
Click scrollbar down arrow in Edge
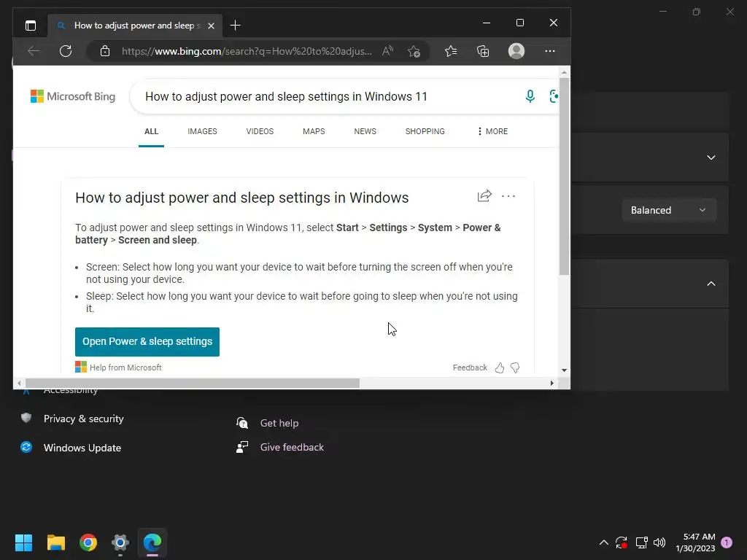[x=564, y=370]
